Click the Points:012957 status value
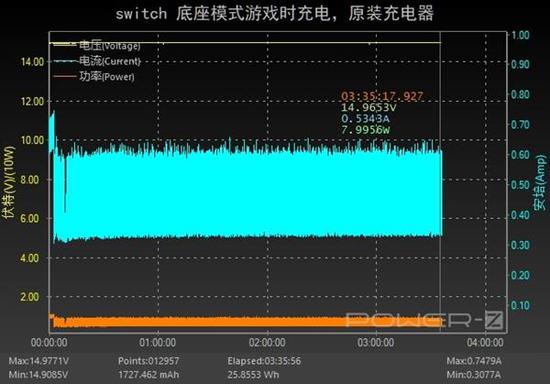Screen dimensions: 550x384 pyautogui.click(x=148, y=361)
